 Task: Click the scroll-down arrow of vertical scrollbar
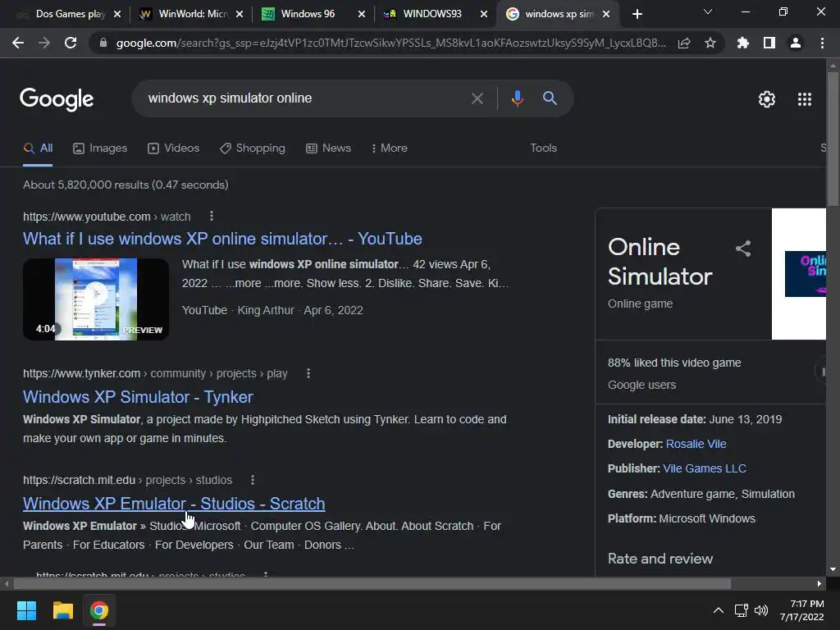point(833,569)
